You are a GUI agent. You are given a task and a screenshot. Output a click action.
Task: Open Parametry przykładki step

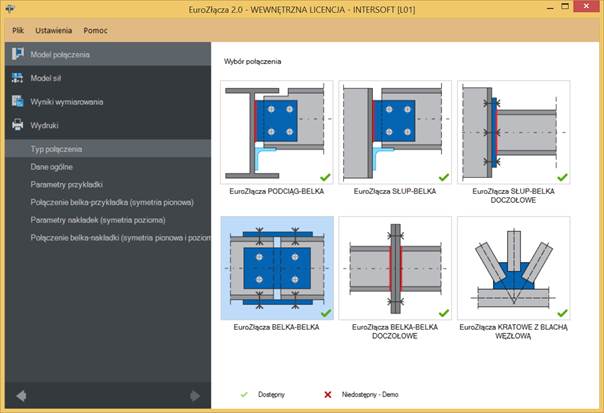click(108, 184)
